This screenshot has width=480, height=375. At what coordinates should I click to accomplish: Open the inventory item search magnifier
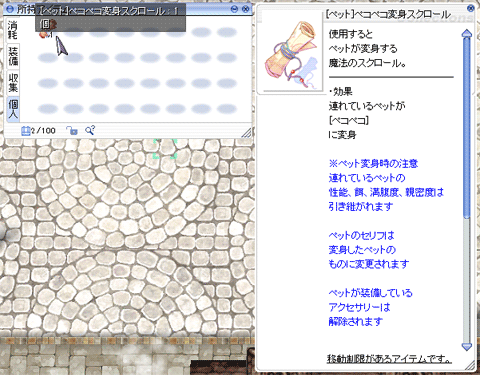[90, 130]
